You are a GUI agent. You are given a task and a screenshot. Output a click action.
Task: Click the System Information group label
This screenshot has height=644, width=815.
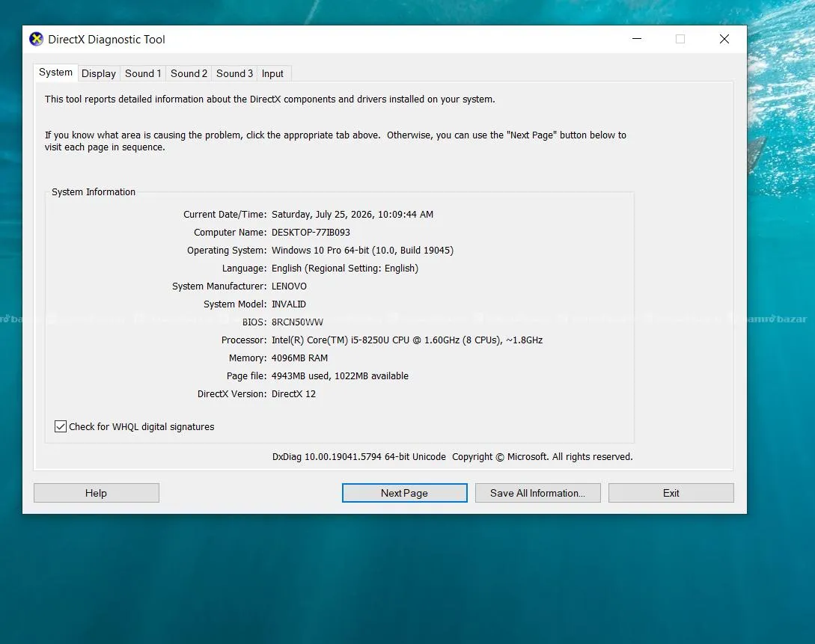94,191
